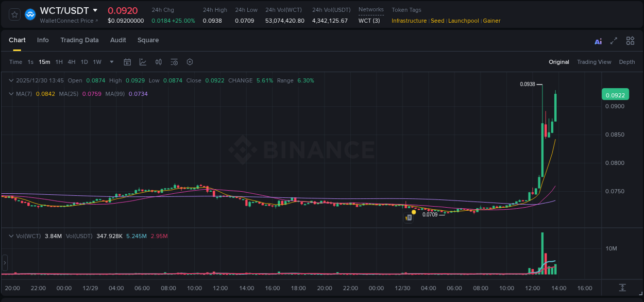Toggle the favorite star for WCT/USDT
Image resolution: width=644 pixels, height=302 pixels.
click(x=14, y=14)
